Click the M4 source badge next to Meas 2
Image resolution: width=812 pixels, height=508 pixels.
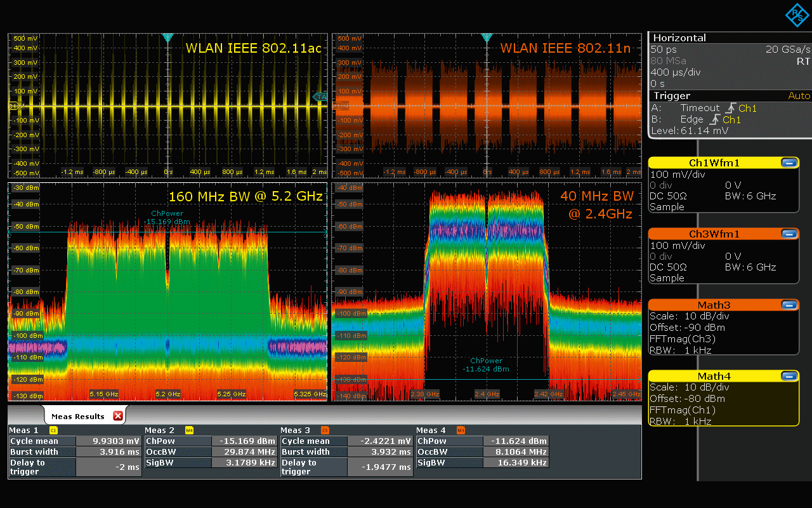[189, 431]
